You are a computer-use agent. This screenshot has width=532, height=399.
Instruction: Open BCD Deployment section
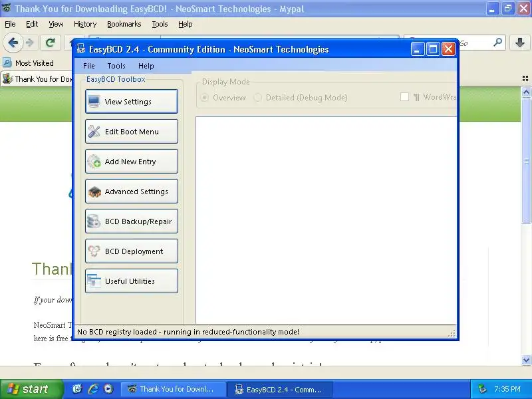coord(131,251)
